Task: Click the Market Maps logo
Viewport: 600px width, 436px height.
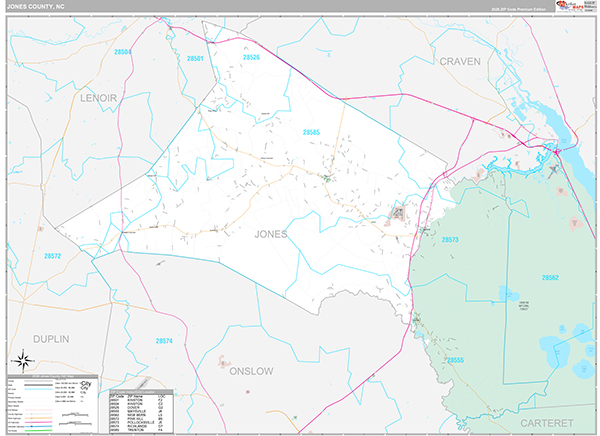Action: coord(570,9)
